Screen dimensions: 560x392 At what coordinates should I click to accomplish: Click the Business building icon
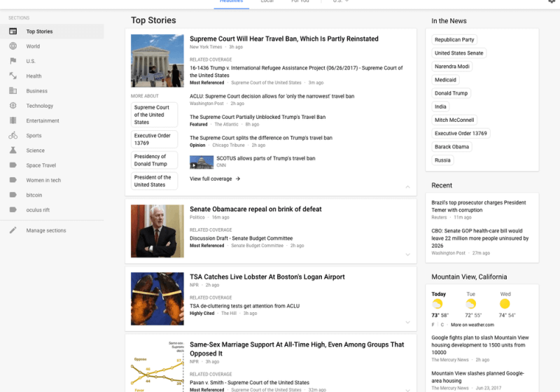tap(13, 91)
